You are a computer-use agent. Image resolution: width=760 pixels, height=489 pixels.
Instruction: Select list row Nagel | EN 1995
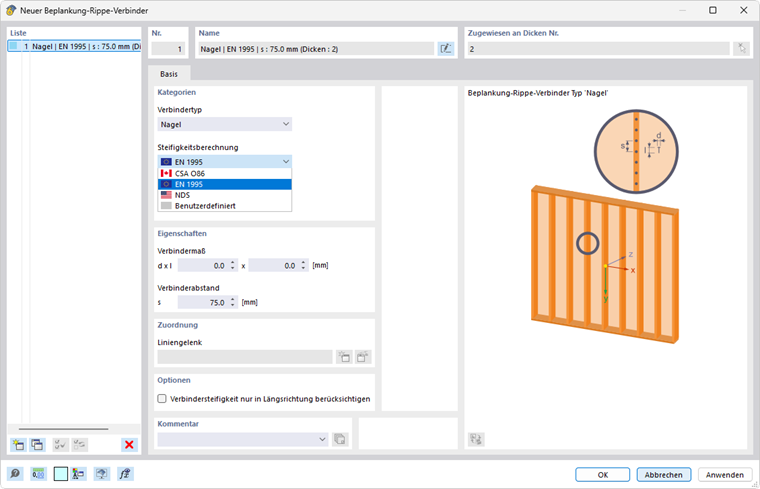74,47
